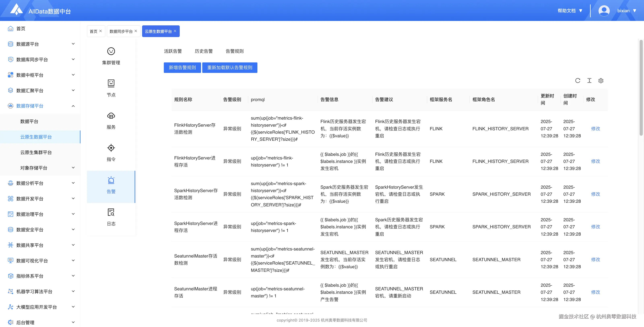Viewport: 644px width, 327px height.
Task: Close the 首页 tab
Action: (100, 31)
